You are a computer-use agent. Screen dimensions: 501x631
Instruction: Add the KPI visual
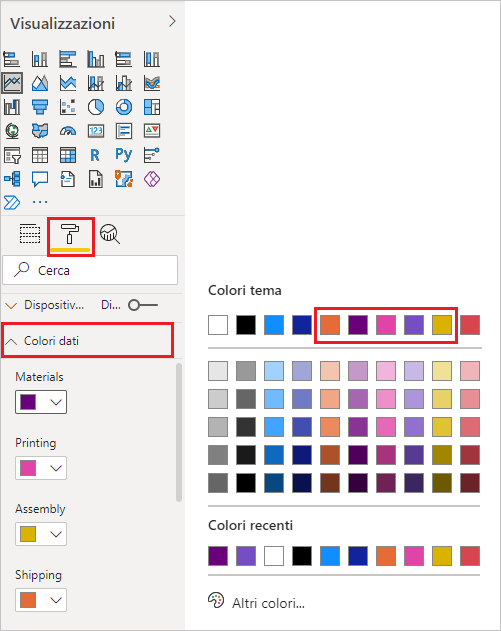[x=152, y=131]
